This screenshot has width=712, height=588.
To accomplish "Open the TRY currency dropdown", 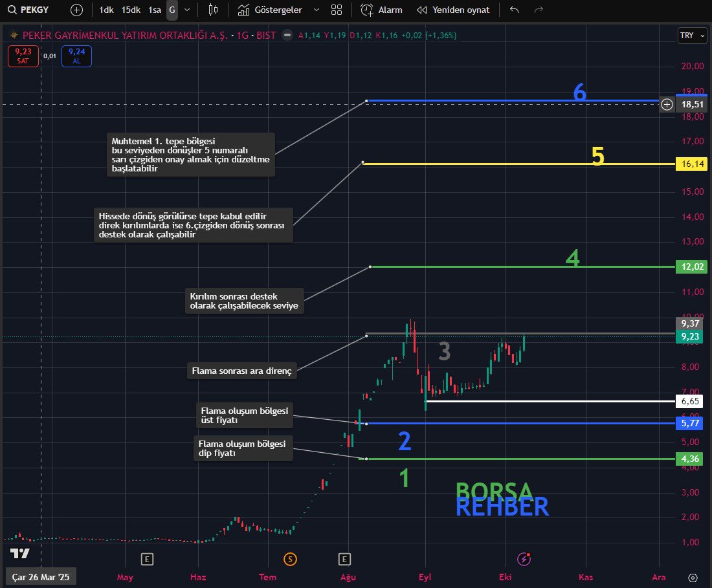I will pos(692,36).
